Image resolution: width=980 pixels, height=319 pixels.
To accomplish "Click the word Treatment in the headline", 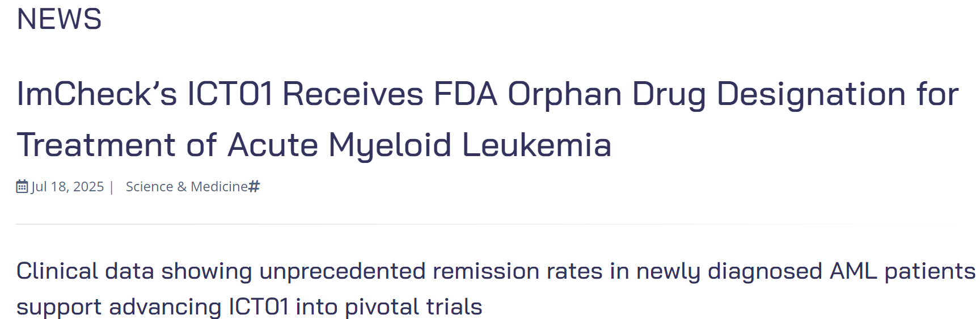I will 96,144.
